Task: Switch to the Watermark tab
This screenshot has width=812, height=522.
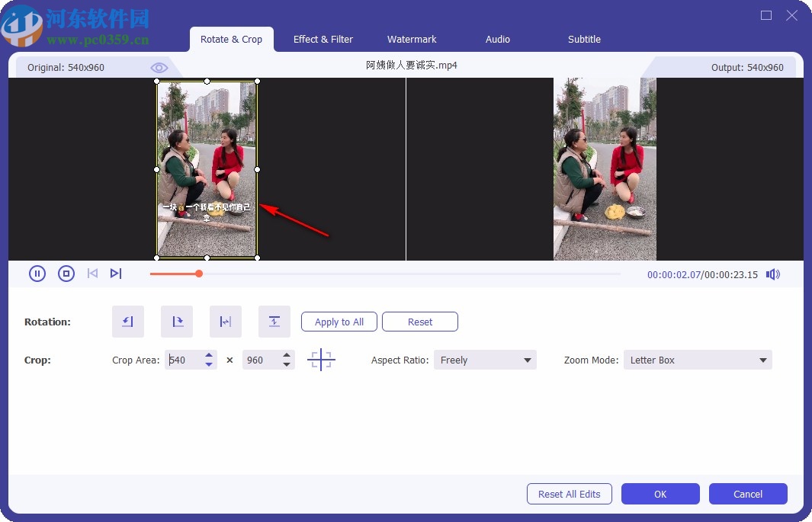Action: [412, 39]
